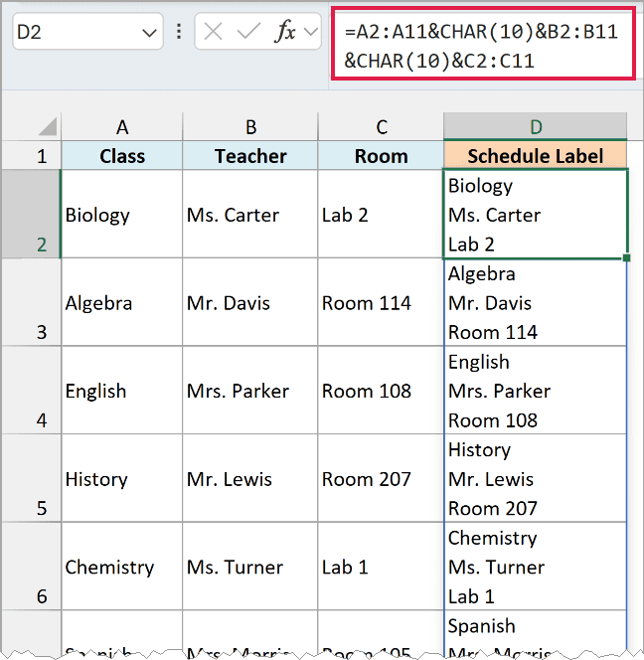Click the Cancel (X) formula icon
This screenshot has width=644, height=660.
(x=213, y=32)
